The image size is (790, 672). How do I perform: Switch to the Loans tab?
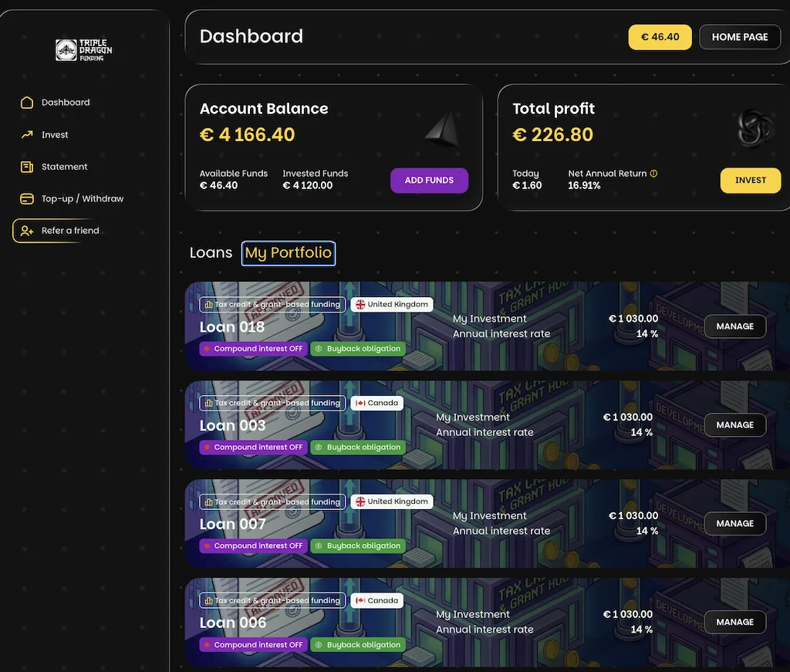click(x=211, y=252)
